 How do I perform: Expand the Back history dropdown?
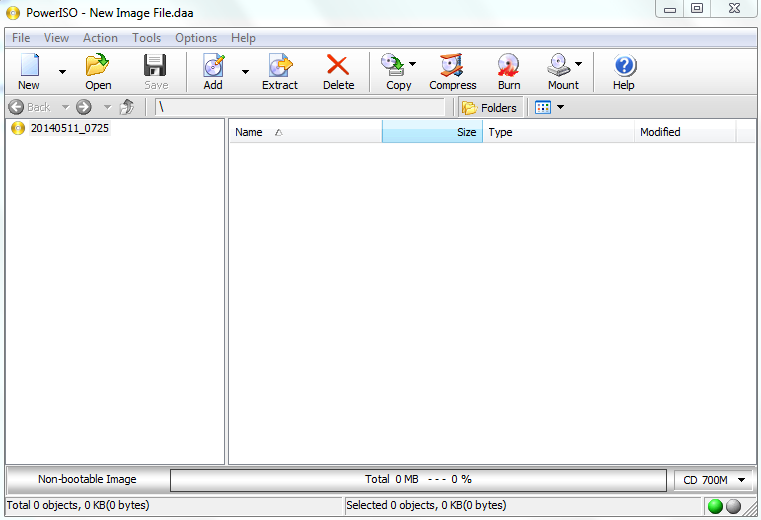pyautogui.click(x=65, y=107)
